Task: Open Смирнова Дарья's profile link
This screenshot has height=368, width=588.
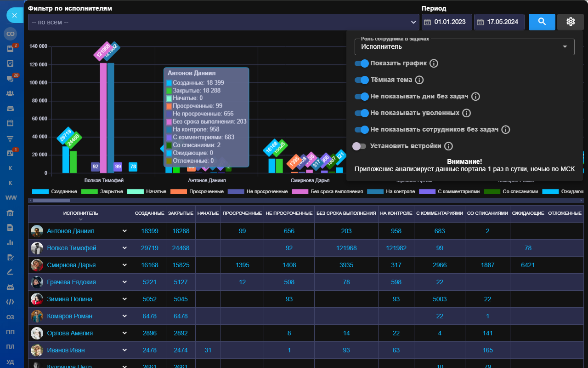Action: (71, 265)
